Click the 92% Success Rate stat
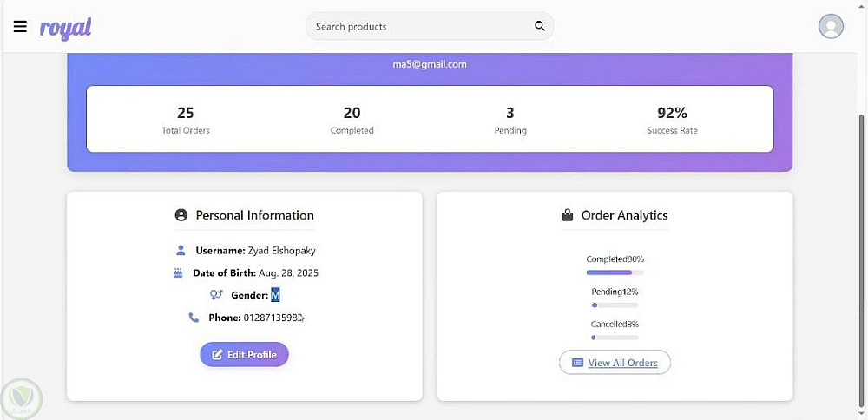The width and height of the screenshot is (868, 420). pos(672,120)
